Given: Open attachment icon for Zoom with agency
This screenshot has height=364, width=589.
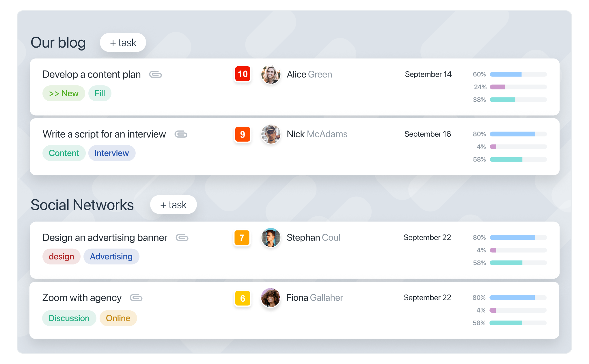Looking at the screenshot, I should click(136, 298).
